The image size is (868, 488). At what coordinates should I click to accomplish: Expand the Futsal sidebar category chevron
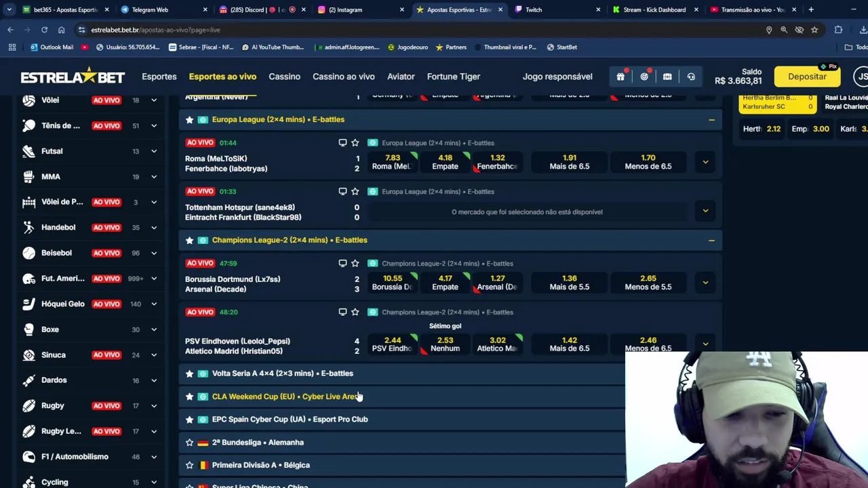(x=154, y=151)
